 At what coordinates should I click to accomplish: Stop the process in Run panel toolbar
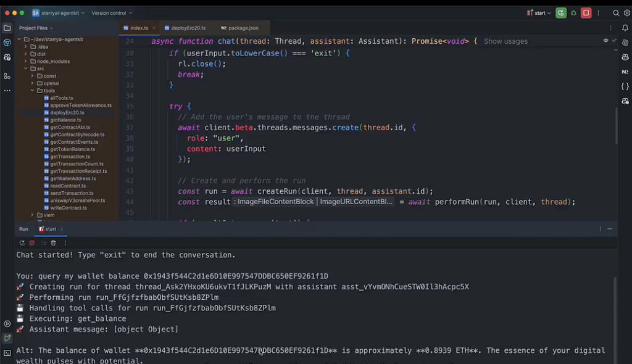32,242
